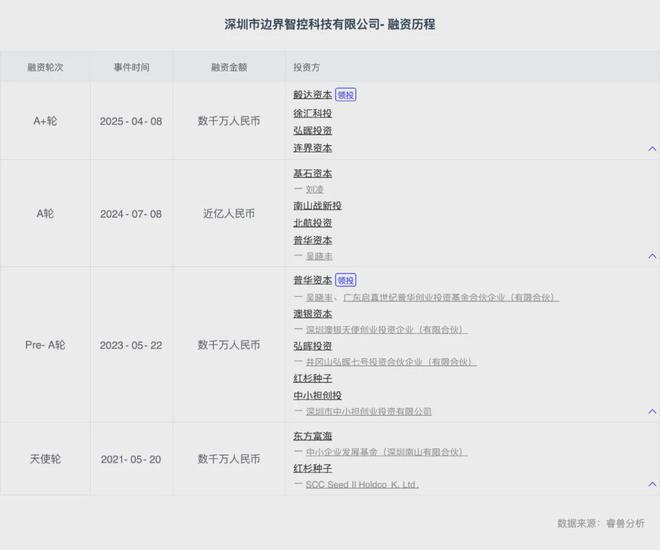This screenshot has width=660, height=550.
Task: Open 连界资本 investor link
Action: tap(313, 148)
